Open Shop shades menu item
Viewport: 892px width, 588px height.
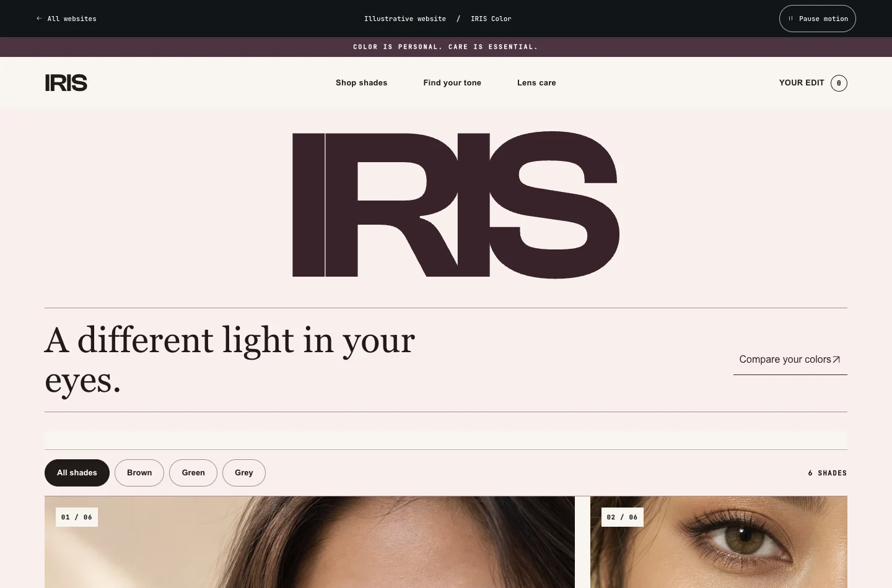361,83
